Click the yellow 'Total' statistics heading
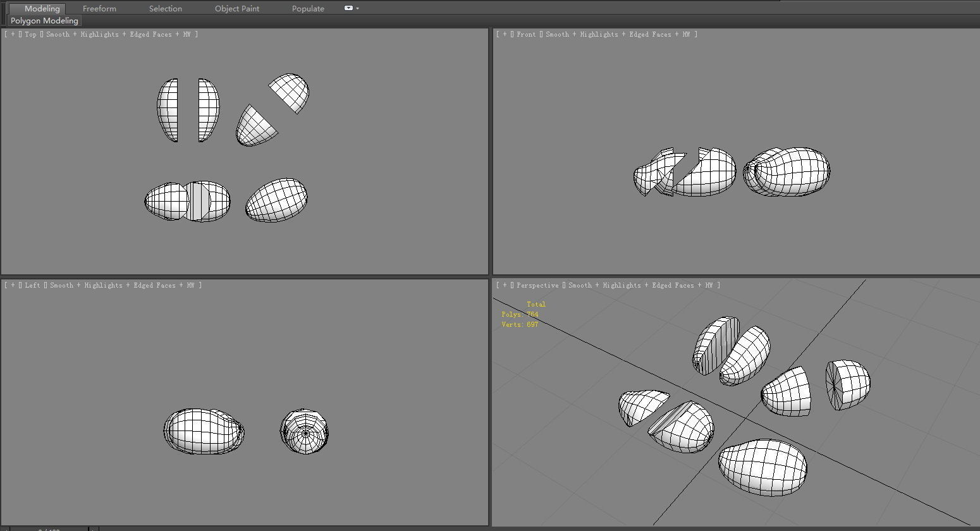The width and height of the screenshot is (980, 531). [x=536, y=304]
